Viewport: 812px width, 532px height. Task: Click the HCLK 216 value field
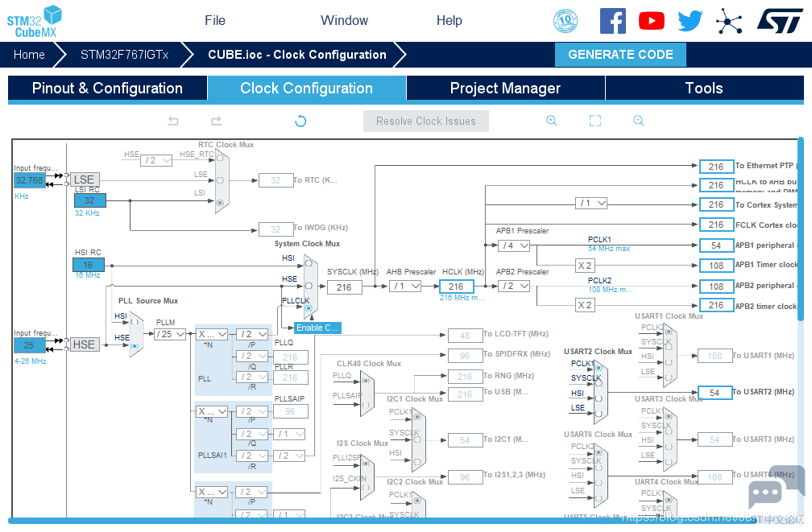[456, 287]
